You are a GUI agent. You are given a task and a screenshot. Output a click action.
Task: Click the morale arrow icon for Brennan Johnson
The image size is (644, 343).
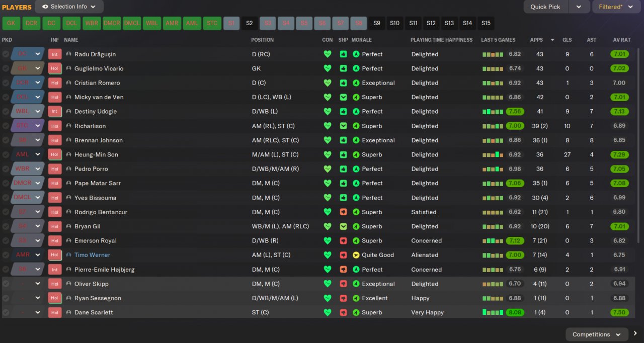pyautogui.click(x=356, y=140)
